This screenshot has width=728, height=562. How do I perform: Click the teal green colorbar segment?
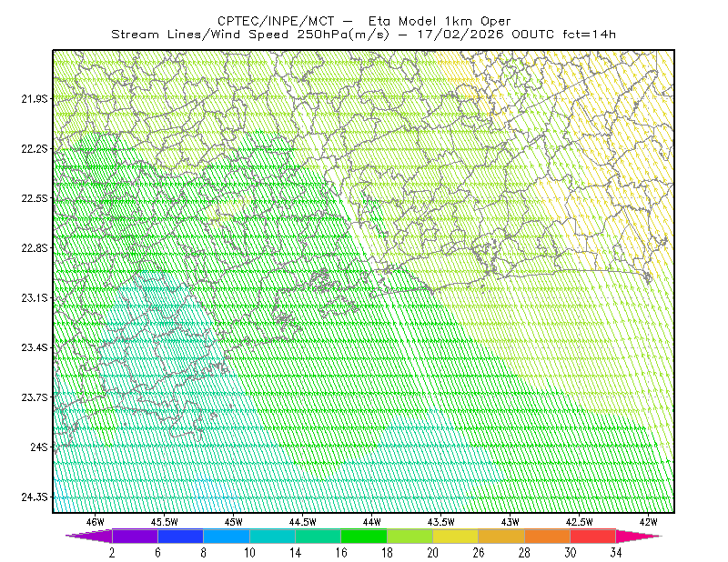[x=318, y=536]
